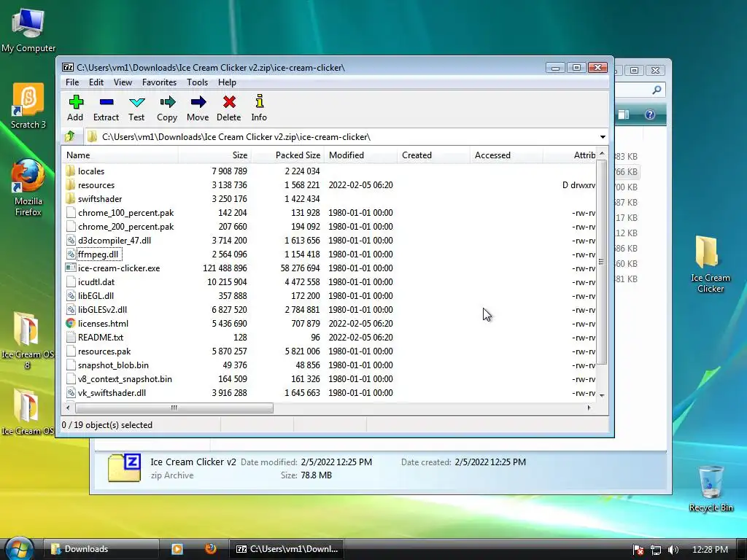Select vk_swiftshader.dll file

[x=107, y=393]
